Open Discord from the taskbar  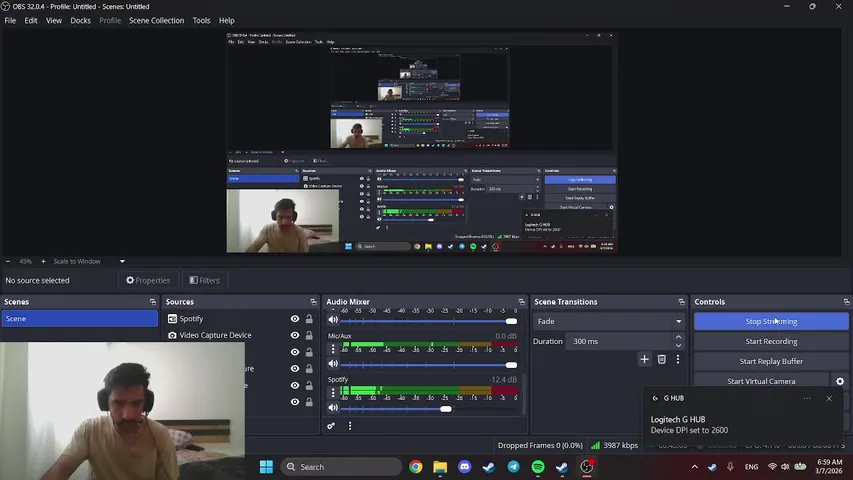[465, 466]
